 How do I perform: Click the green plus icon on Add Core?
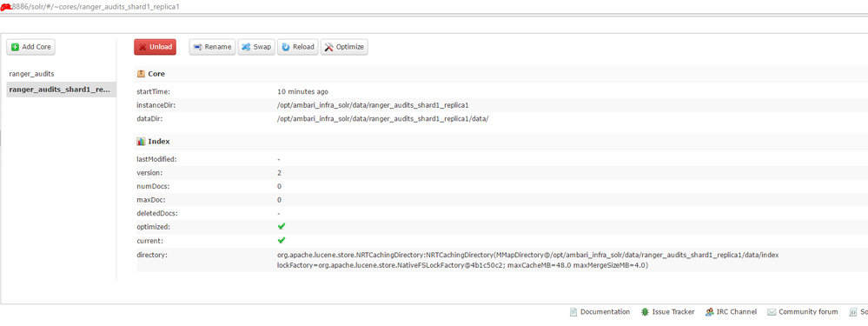tap(16, 47)
